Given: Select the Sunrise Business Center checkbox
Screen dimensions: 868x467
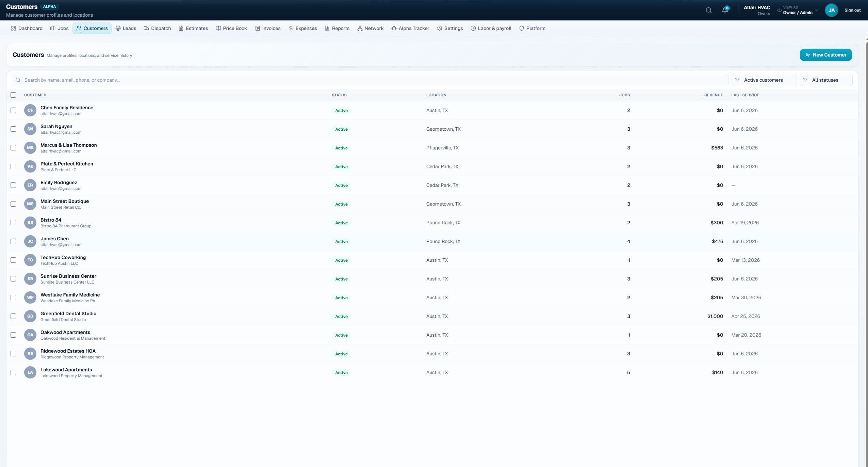Looking at the screenshot, I should [13, 279].
